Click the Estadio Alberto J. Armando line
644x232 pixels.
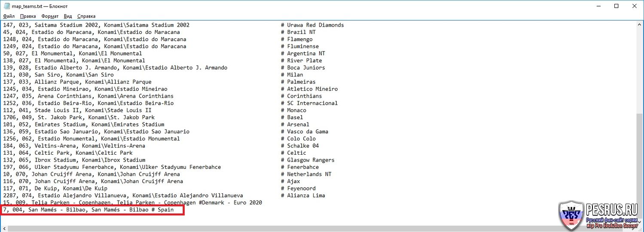(164, 67)
